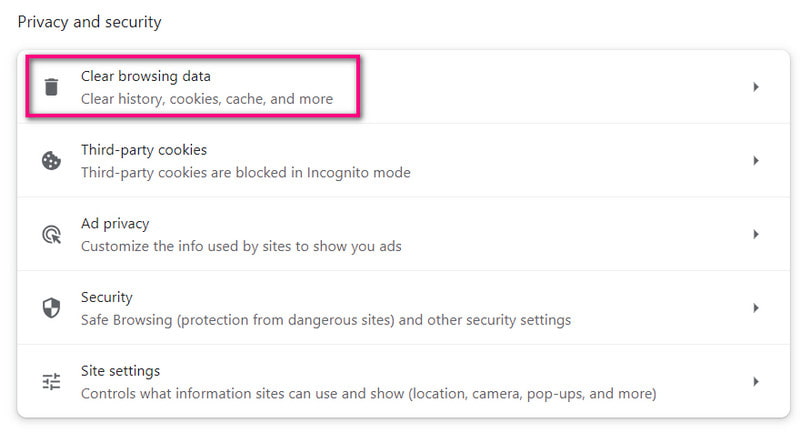
Task: Open the Site settings title
Action: point(121,371)
